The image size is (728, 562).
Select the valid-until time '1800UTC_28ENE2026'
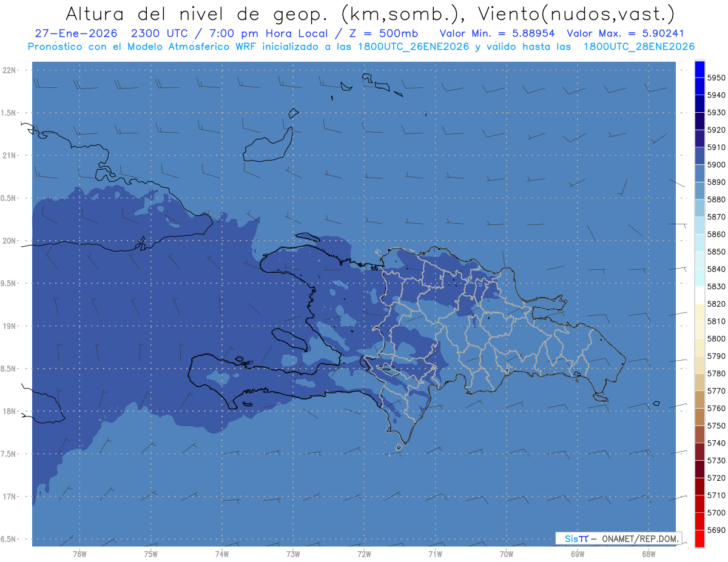639,46
